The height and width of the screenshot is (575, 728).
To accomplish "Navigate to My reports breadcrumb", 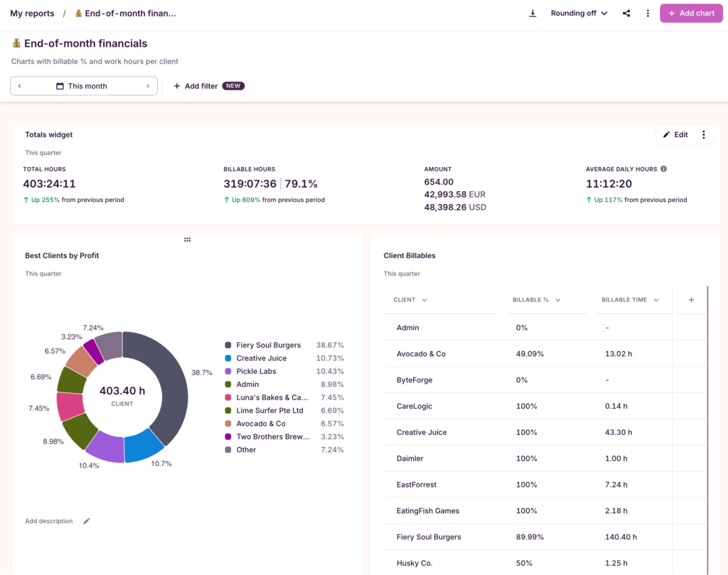I will (x=33, y=13).
